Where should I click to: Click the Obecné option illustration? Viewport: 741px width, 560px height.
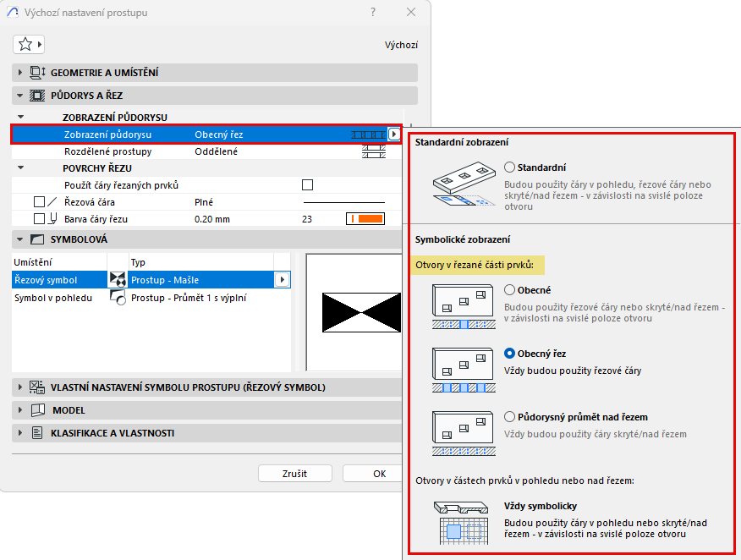[x=464, y=307]
